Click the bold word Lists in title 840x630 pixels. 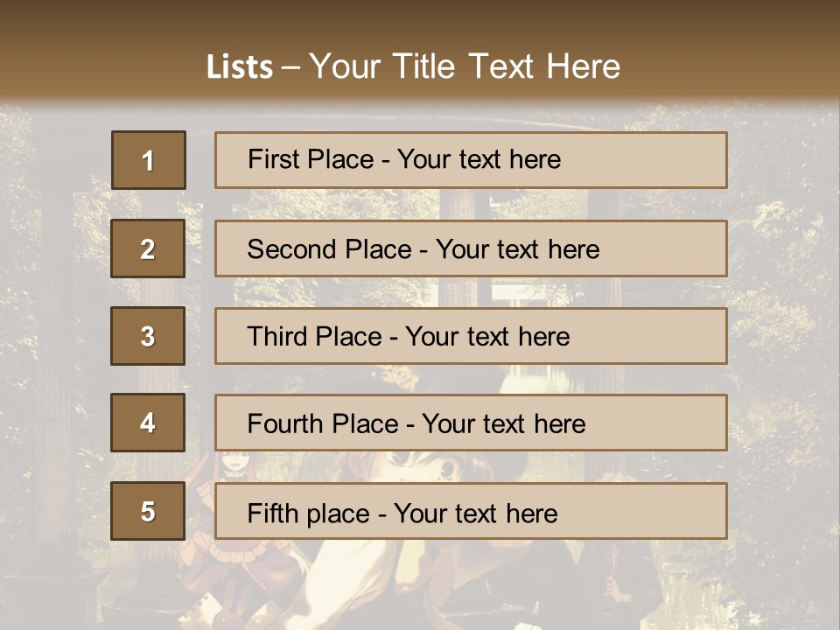[239, 67]
